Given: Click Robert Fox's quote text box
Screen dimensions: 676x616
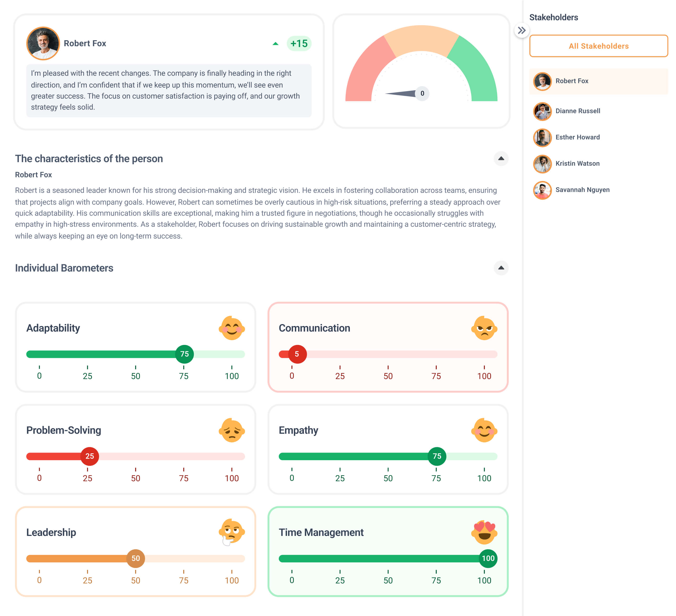Looking at the screenshot, I should click(169, 90).
